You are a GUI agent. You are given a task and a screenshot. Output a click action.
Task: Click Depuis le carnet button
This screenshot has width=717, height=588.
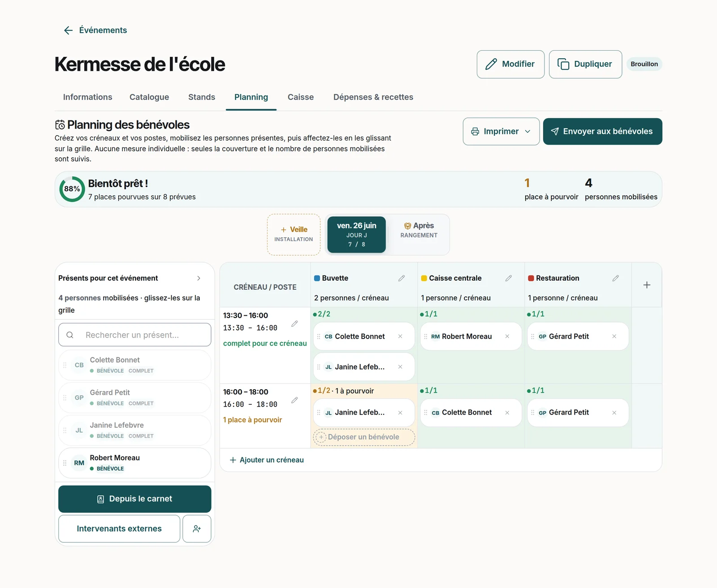134,499
